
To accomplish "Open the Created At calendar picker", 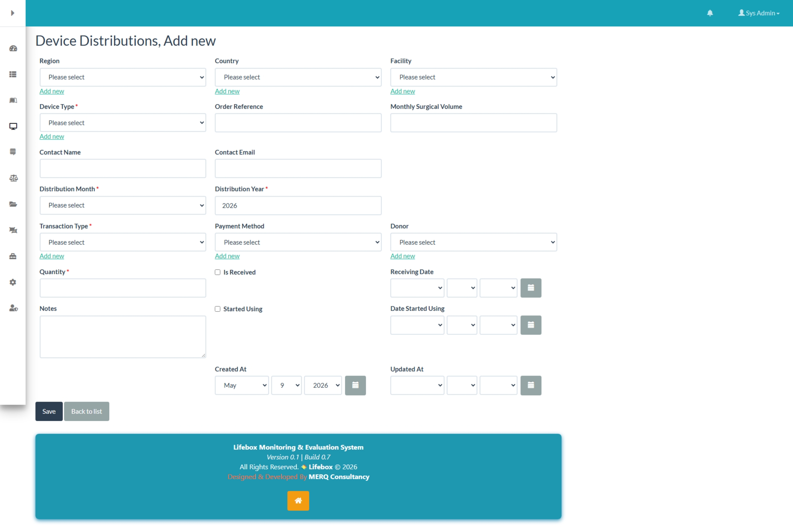I will (x=355, y=385).
